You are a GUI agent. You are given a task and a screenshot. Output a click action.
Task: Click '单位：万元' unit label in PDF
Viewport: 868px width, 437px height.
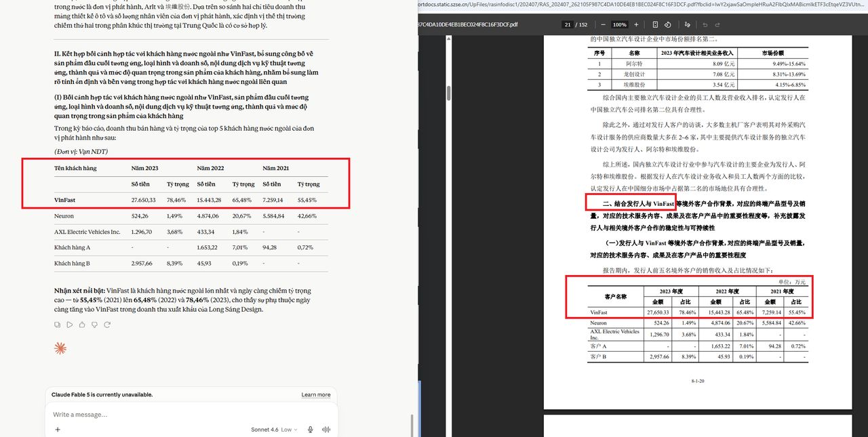(x=791, y=281)
